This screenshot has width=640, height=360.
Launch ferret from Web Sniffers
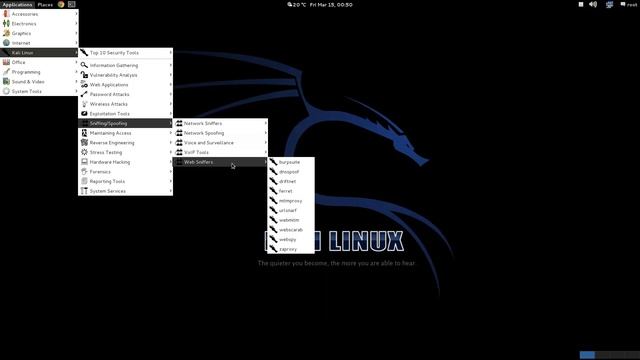pos(291,191)
